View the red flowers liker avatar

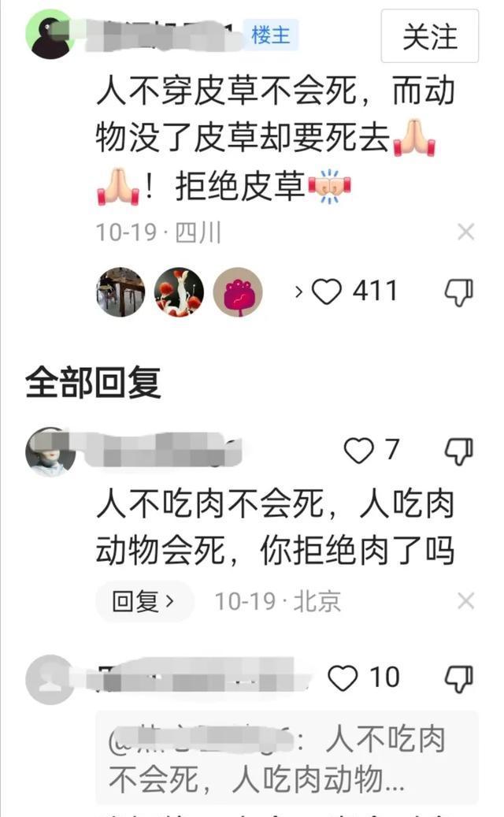point(179,292)
